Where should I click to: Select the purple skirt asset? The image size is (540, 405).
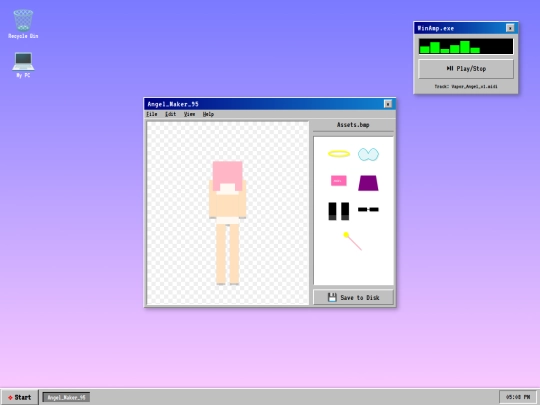tap(368, 183)
